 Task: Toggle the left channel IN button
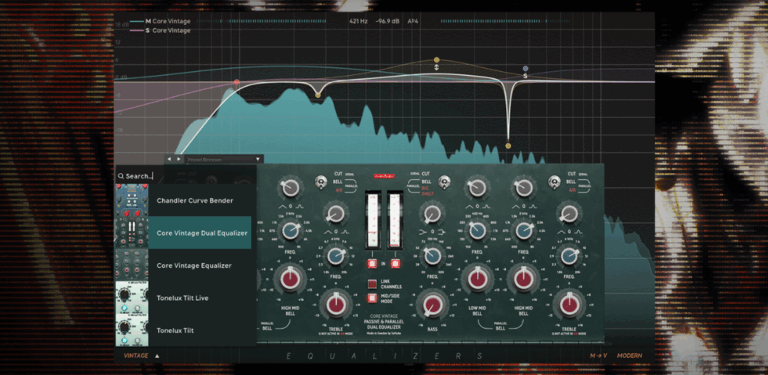click(372, 264)
